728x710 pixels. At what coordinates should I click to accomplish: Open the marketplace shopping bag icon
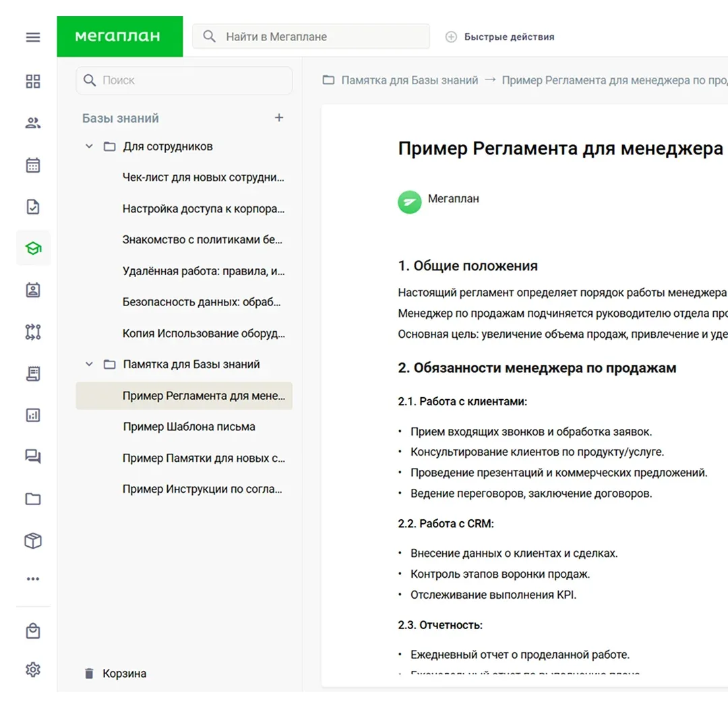pyautogui.click(x=33, y=630)
